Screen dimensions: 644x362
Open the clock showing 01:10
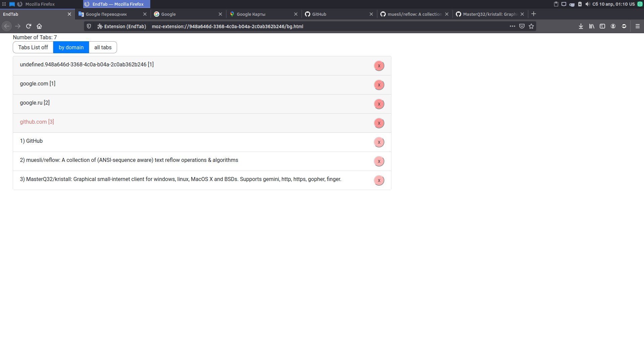point(610,4)
